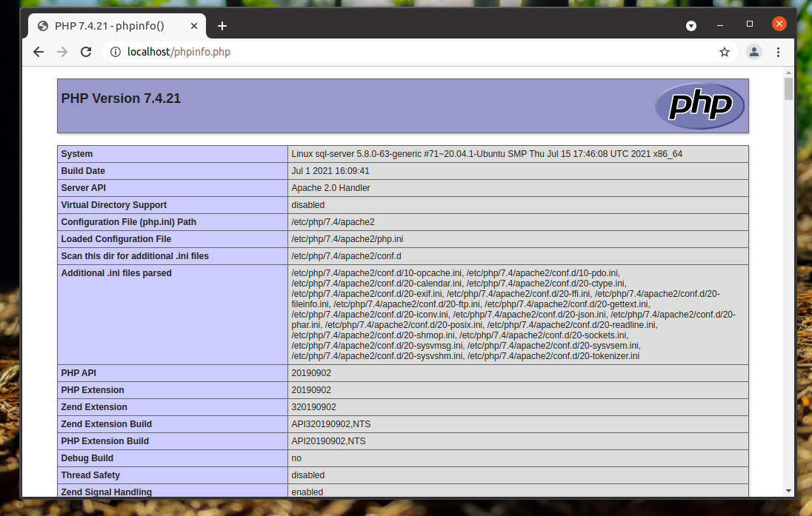
Task: Select the PHP 7.4.21 - phpinfo() tab
Action: pos(116,26)
